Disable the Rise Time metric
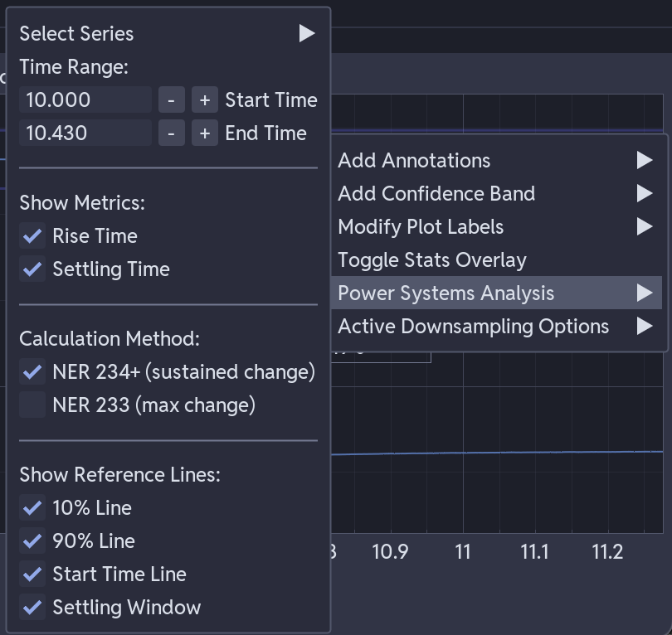Image resolution: width=672 pixels, height=635 pixels. [x=32, y=235]
